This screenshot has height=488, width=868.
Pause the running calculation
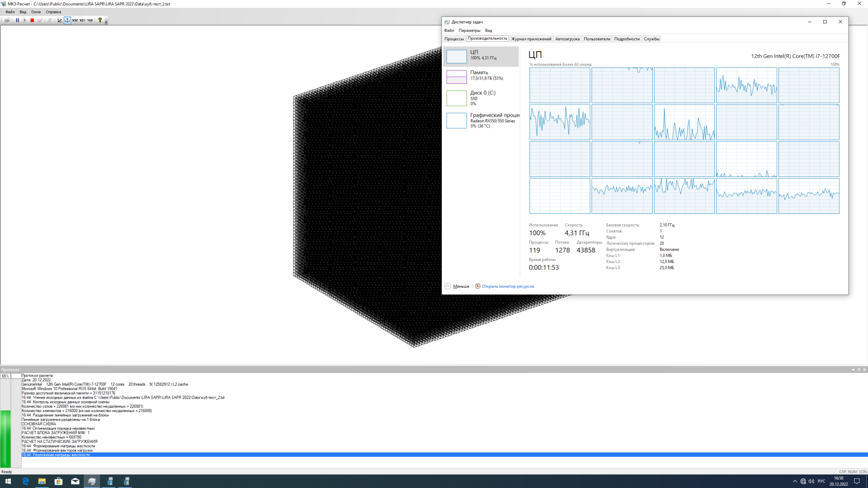click(x=17, y=20)
